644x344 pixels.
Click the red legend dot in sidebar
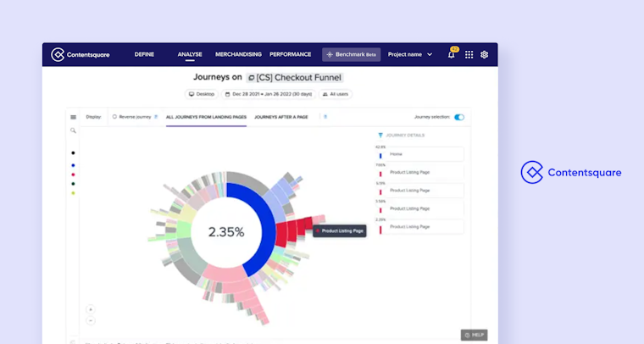(73, 175)
